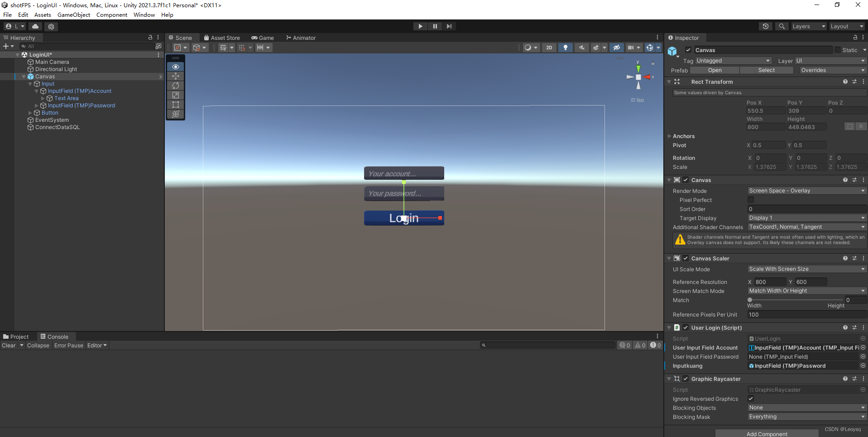Open the Layers dropdown

[809, 26]
